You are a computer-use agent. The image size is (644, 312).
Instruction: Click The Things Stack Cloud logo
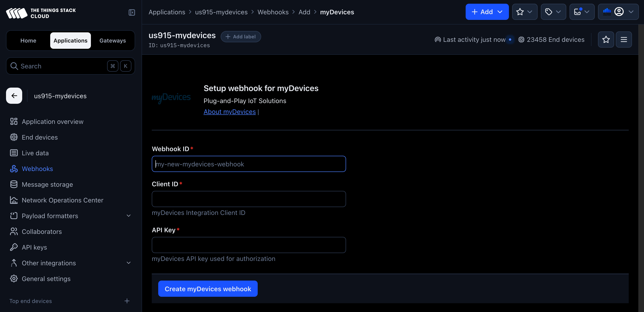tap(41, 13)
